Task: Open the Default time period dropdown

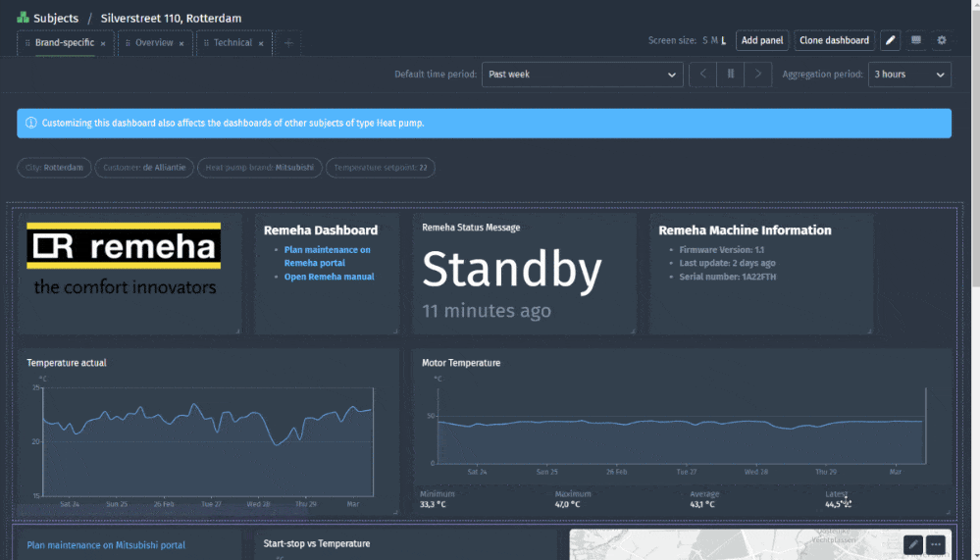Action: (x=582, y=75)
